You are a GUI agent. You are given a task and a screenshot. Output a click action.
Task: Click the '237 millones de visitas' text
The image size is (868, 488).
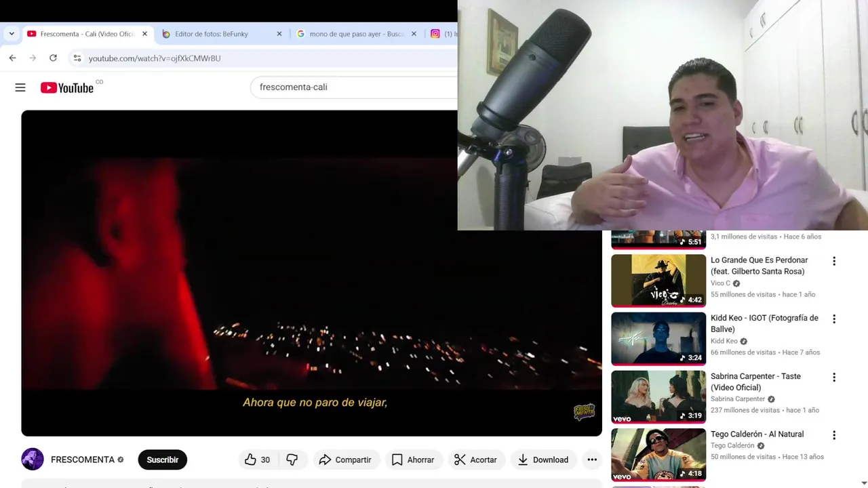(745, 411)
